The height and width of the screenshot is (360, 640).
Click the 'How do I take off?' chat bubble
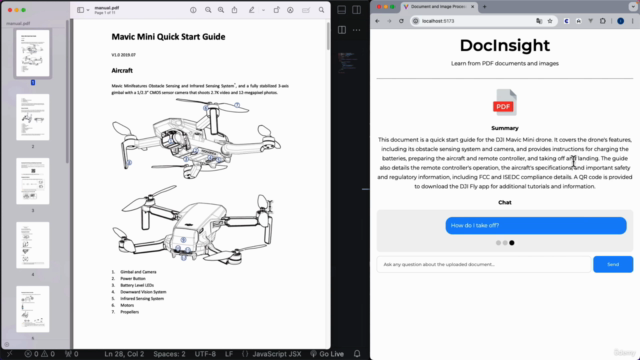click(x=536, y=226)
